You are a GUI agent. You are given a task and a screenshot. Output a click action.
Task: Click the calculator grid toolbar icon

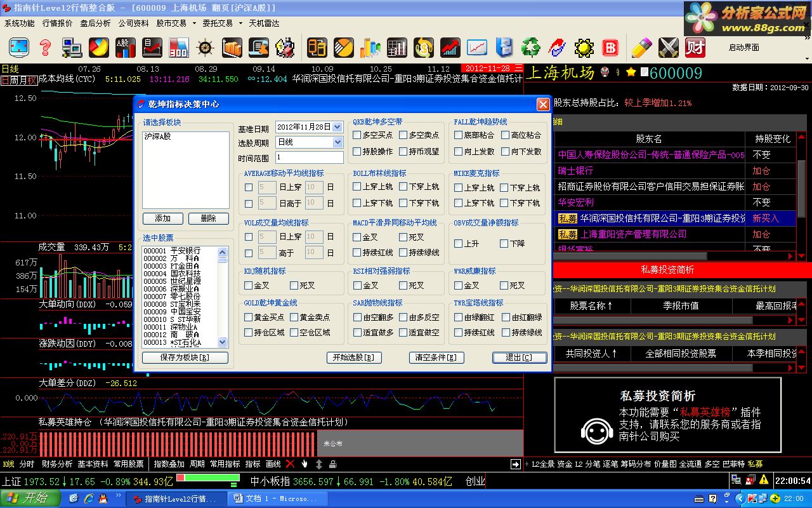[x=397, y=47]
